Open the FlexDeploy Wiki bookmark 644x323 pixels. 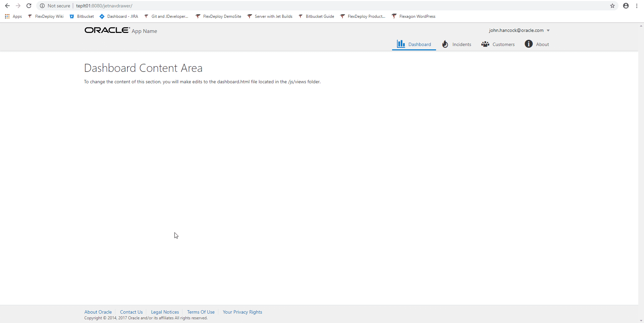coord(46,16)
